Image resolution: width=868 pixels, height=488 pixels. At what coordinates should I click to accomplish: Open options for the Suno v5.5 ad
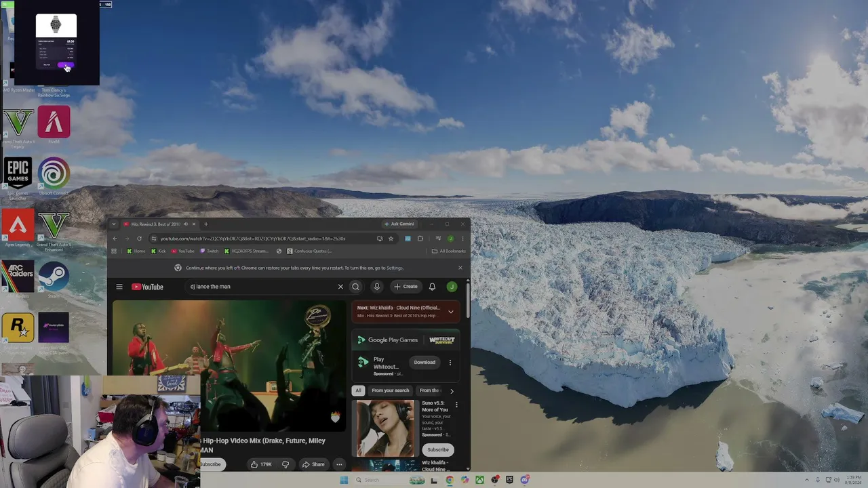pos(456,405)
